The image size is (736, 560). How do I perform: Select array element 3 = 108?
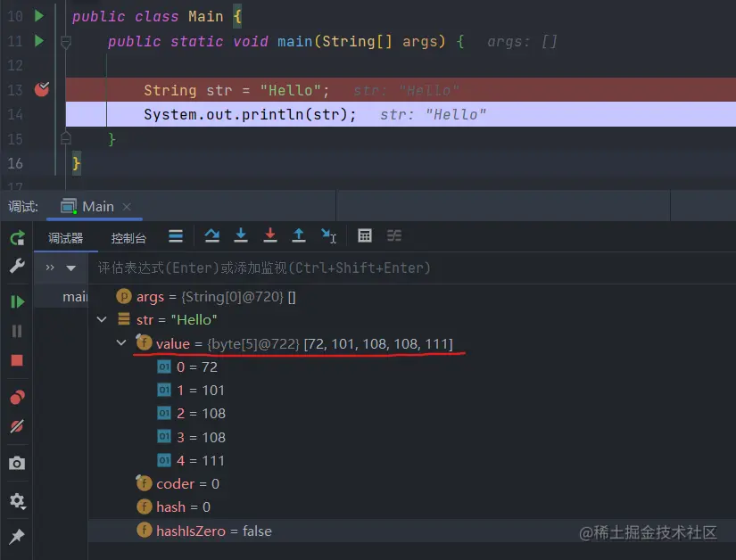pyautogui.click(x=201, y=437)
